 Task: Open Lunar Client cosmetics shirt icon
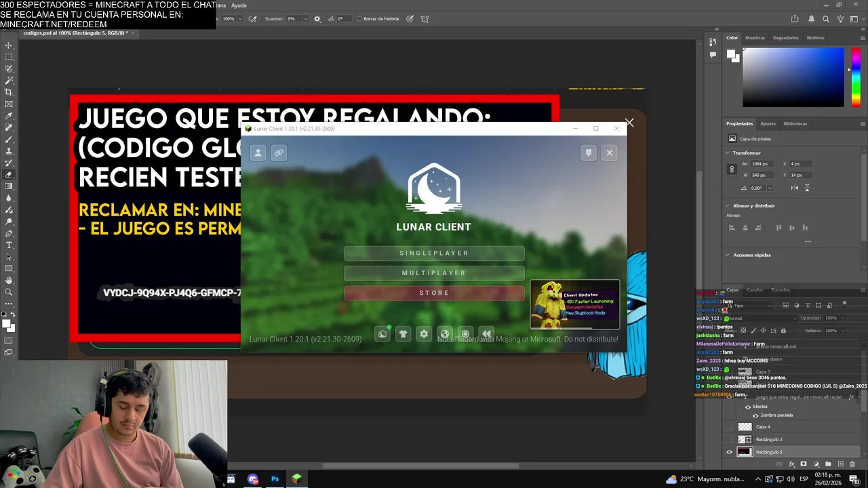point(403,333)
